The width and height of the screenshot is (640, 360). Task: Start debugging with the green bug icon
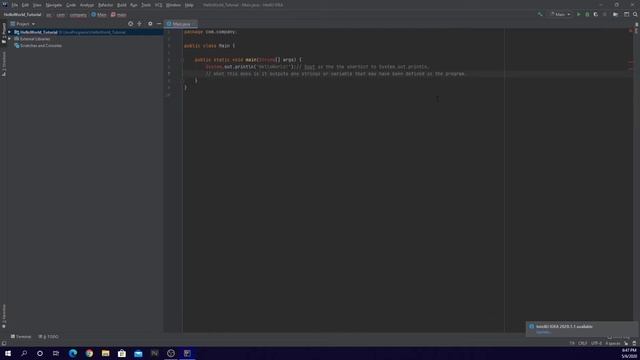tap(587, 14)
